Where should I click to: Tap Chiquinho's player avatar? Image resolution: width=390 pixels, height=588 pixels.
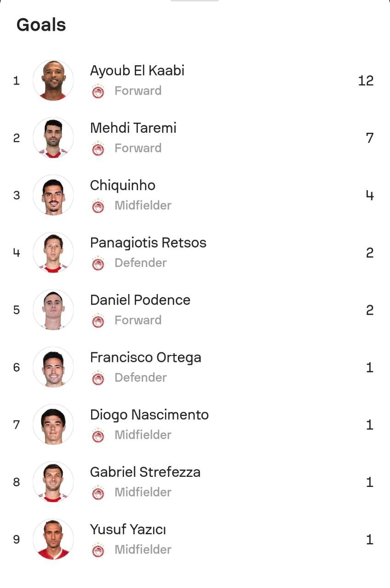click(53, 195)
